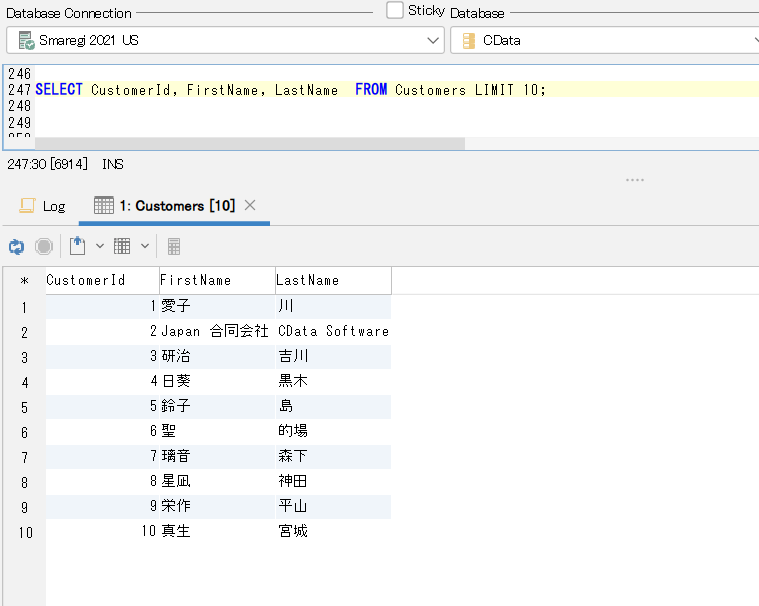Click the stop execution icon
The height and width of the screenshot is (606, 759).
click(44, 246)
